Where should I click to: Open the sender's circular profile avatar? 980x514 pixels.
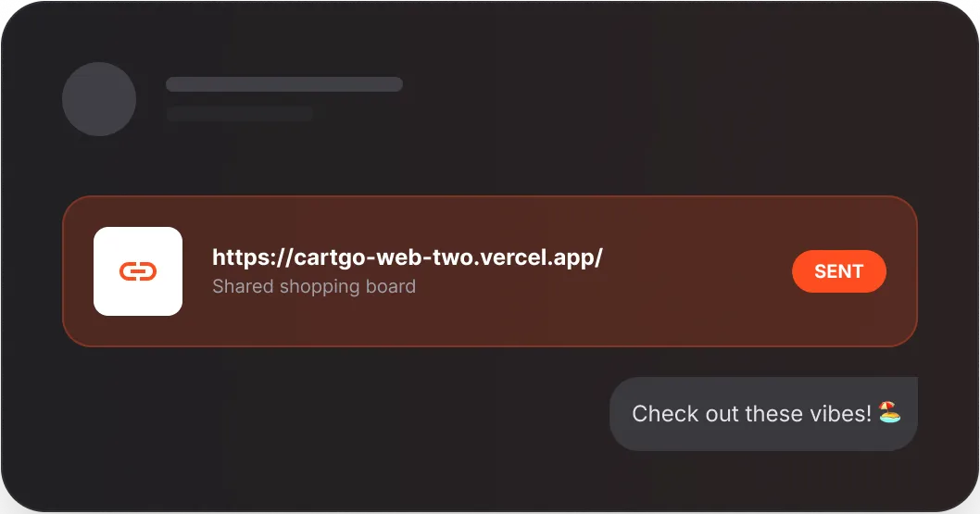coord(99,99)
